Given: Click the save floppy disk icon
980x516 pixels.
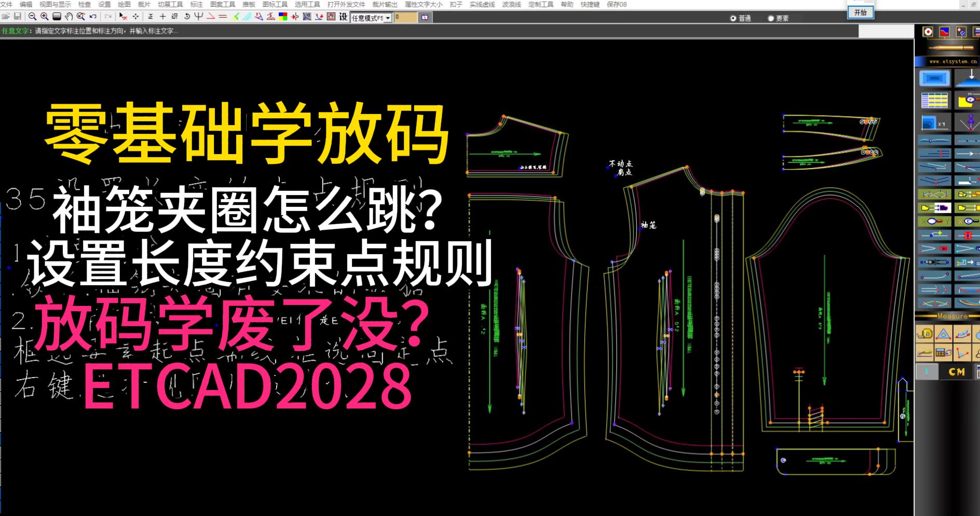Looking at the screenshot, I should (x=17, y=17).
